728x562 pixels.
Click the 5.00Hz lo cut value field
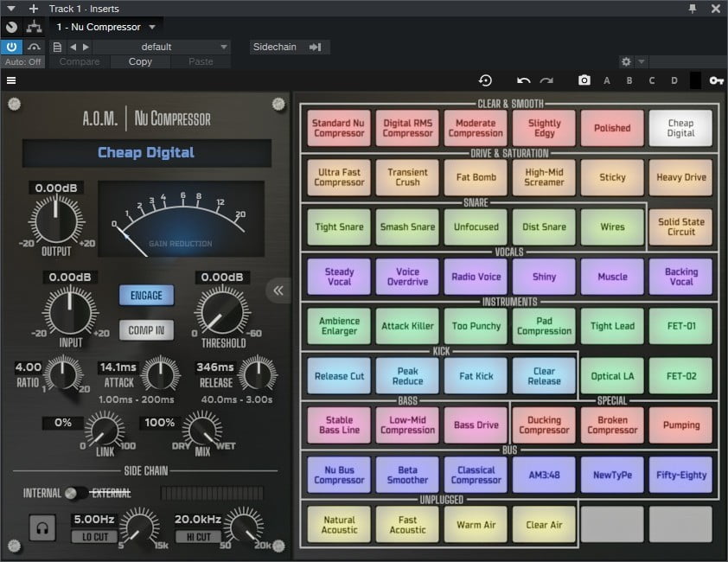tap(93, 520)
